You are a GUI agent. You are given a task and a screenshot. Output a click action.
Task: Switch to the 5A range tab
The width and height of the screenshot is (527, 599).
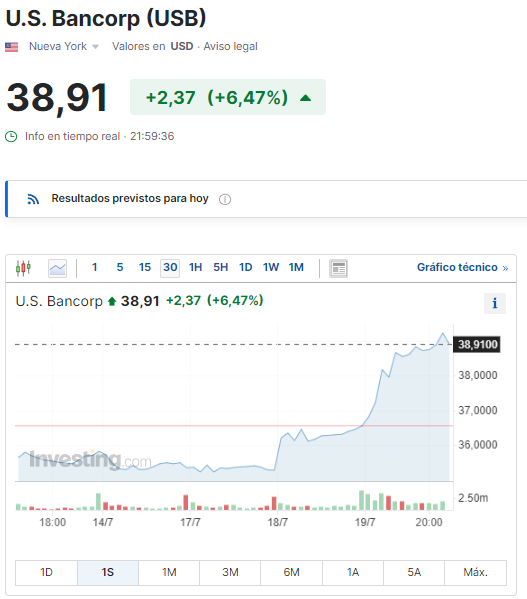(x=414, y=572)
